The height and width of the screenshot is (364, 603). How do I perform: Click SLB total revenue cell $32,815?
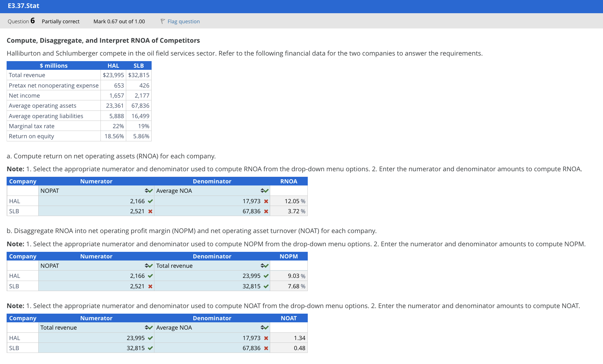pos(139,75)
